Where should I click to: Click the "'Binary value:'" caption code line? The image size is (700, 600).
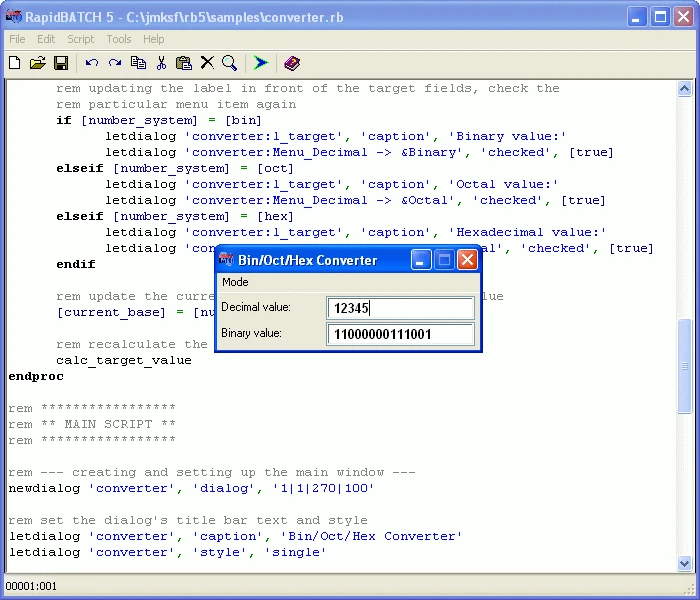click(x=336, y=136)
